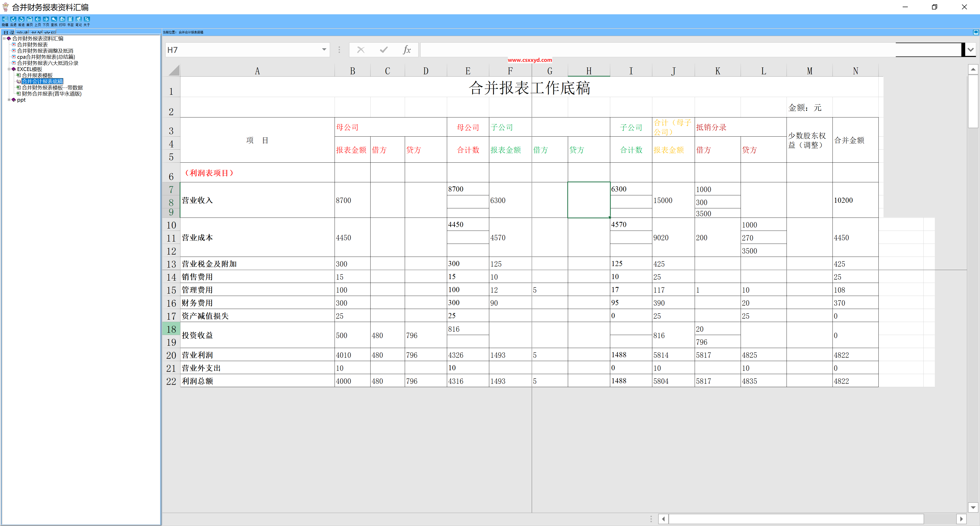Go back using the 后退 toolbar icon
This screenshot has height=526, width=980.
coord(13,21)
